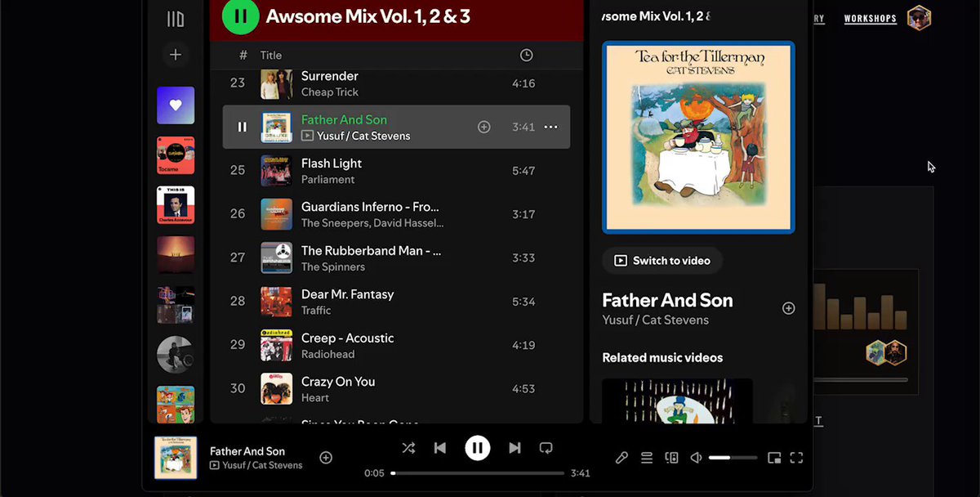
Task: Click the green pause button beside playlist title
Action: click(241, 16)
